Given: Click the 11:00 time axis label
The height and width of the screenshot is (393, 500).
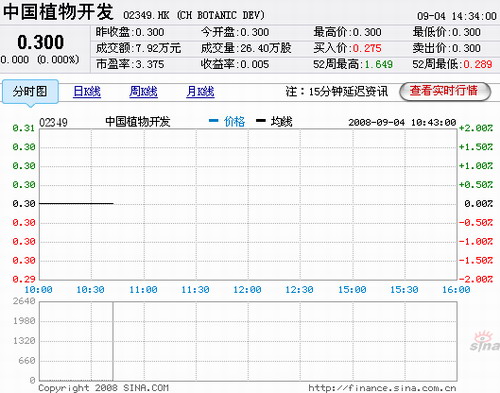Looking at the screenshot, I should 143,290.
